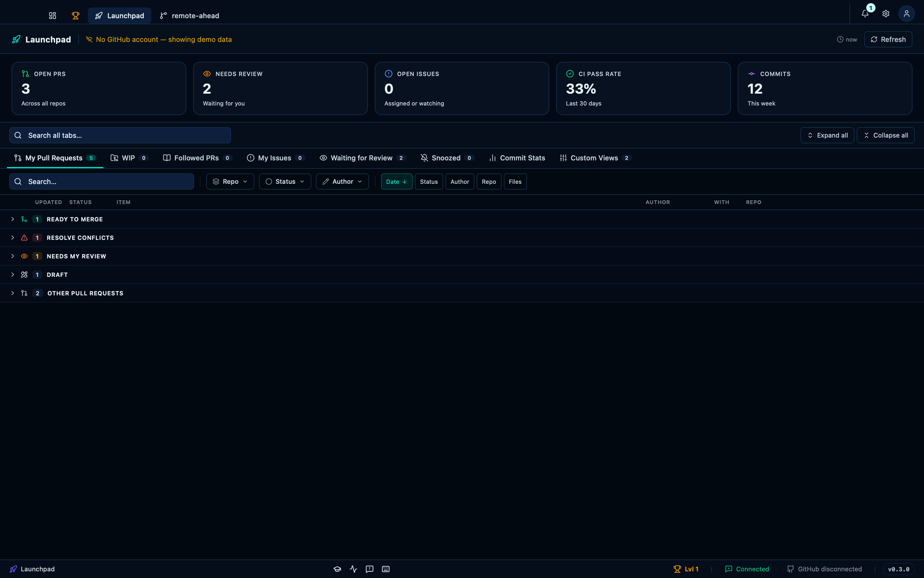Image resolution: width=924 pixels, height=578 pixels.
Task: Click the Refresh button
Action: click(x=888, y=39)
